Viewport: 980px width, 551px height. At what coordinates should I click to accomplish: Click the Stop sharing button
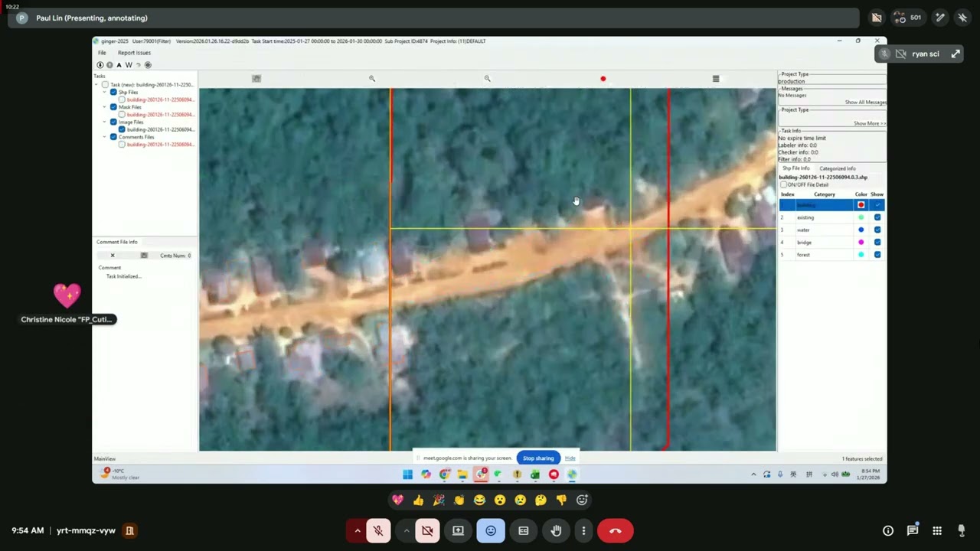[538, 458]
